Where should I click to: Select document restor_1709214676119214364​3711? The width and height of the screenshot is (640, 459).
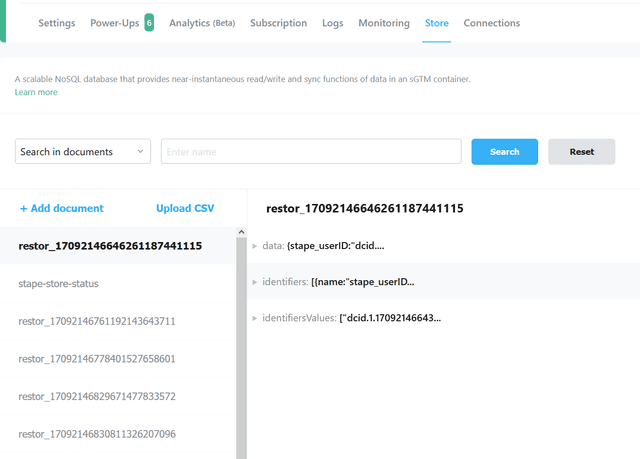pyautogui.click(x=97, y=321)
